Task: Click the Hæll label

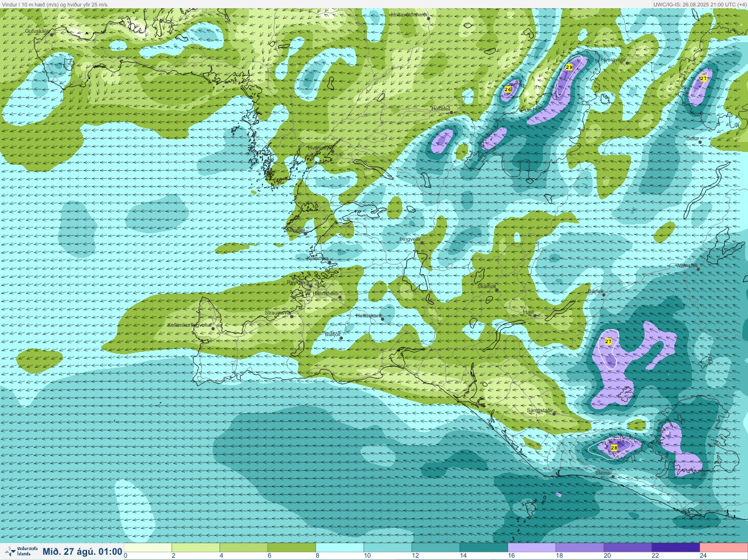Action: tap(529, 312)
